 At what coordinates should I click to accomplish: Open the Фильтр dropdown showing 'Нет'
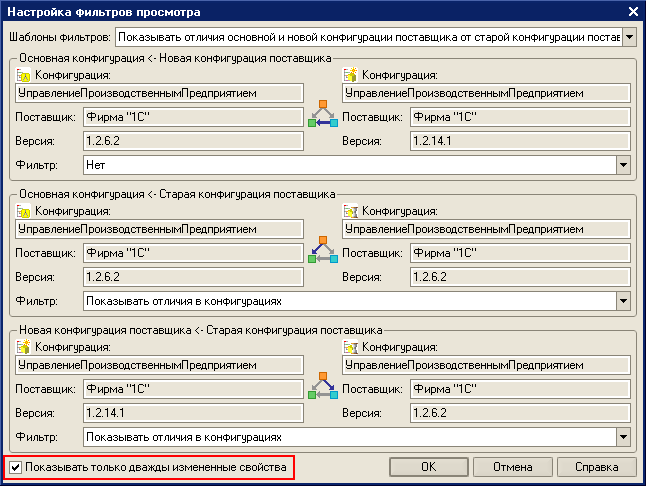point(623,165)
